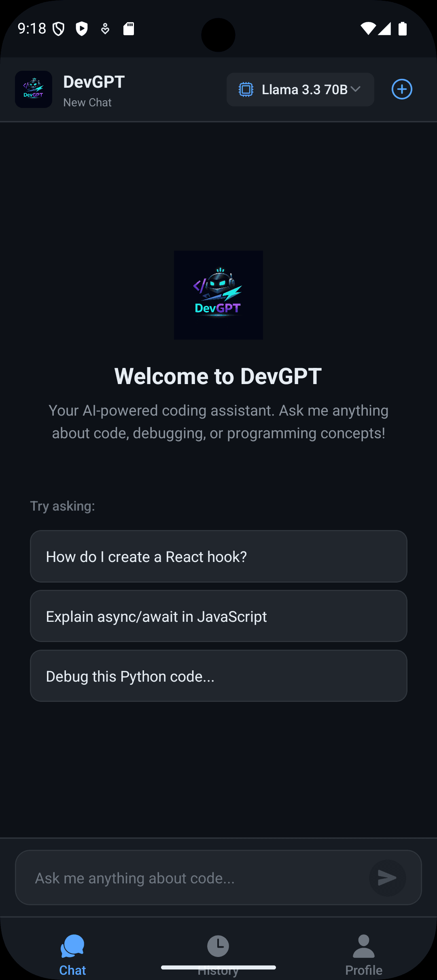Screen dimensions: 437x980
Task: Switch to the History tab
Action: 218,954
